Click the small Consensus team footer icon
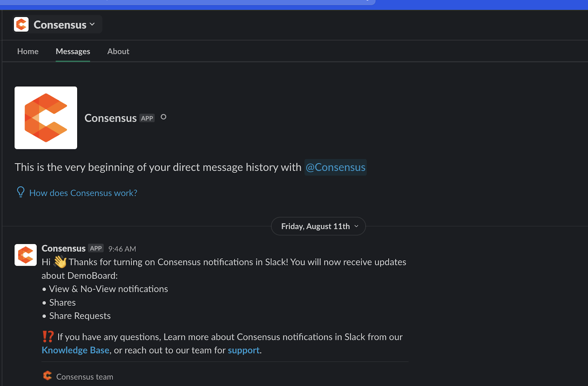Image resolution: width=588 pixels, height=386 pixels. click(47, 376)
